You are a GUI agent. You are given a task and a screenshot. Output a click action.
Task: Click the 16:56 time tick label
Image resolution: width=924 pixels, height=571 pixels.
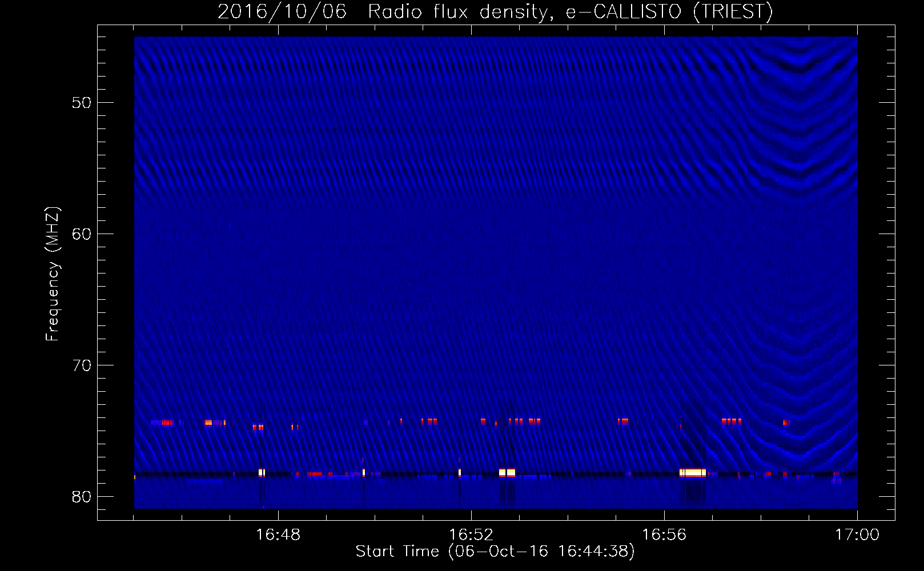[664, 535]
